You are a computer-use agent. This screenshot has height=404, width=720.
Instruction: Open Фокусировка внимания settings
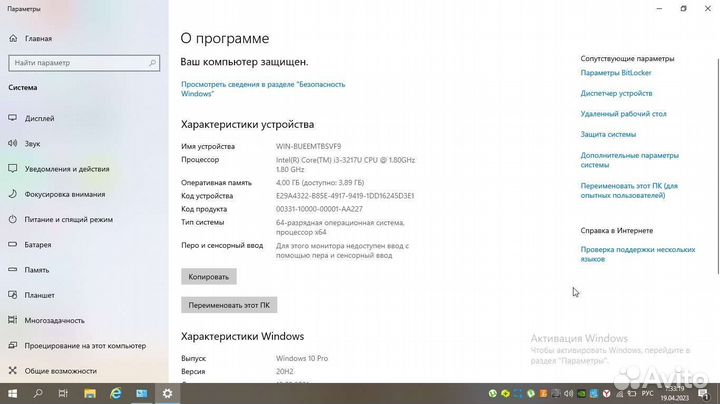(57, 194)
